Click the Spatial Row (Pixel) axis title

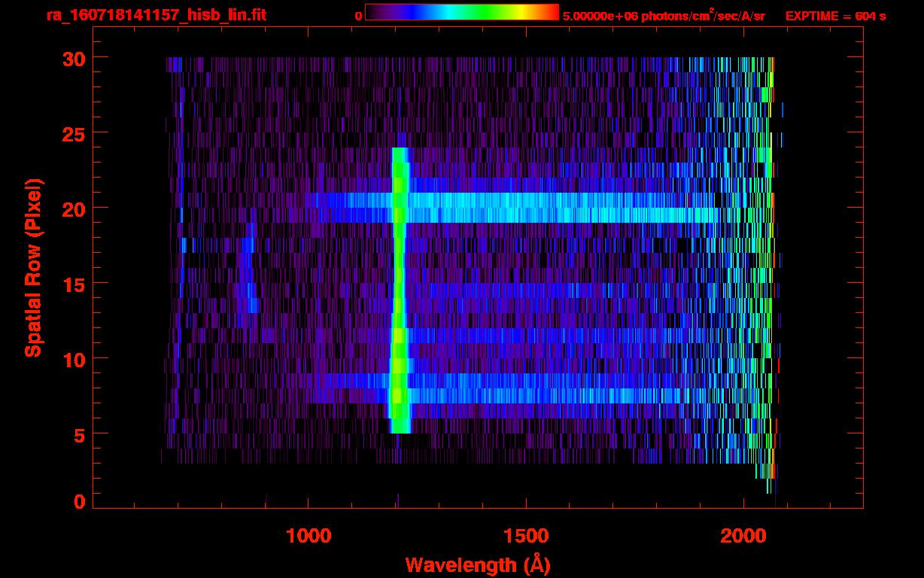click(x=33, y=267)
